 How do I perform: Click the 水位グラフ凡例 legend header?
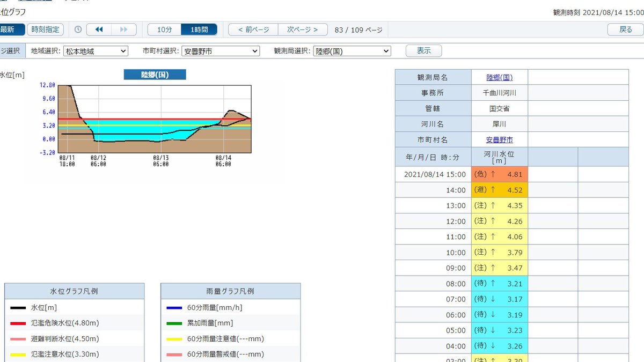tap(74, 291)
